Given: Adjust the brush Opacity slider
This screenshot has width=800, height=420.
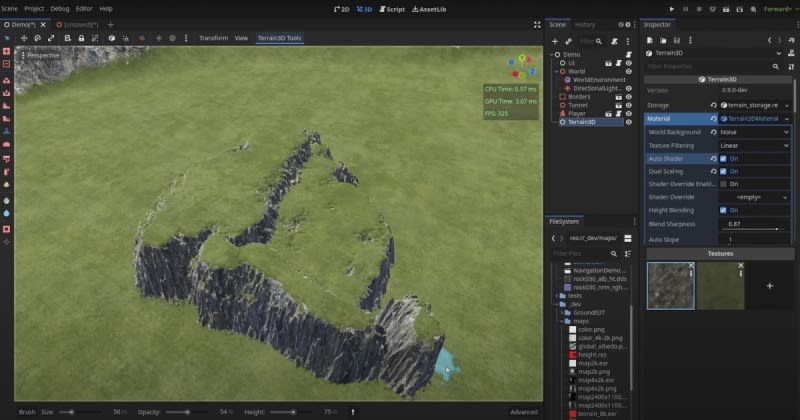Looking at the screenshot, I should pos(186,412).
